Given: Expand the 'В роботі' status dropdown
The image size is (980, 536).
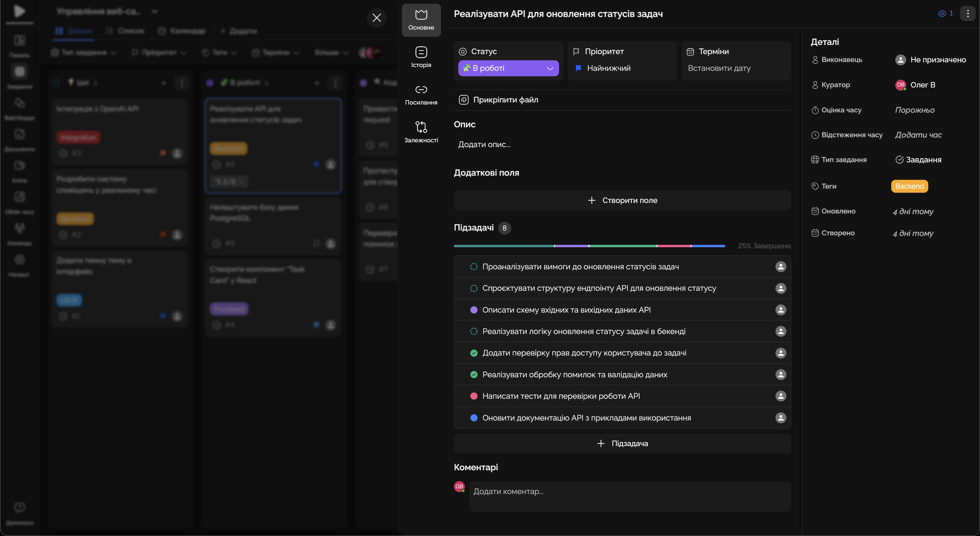Looking at the screenshot, I should click(x=508, y=68).
